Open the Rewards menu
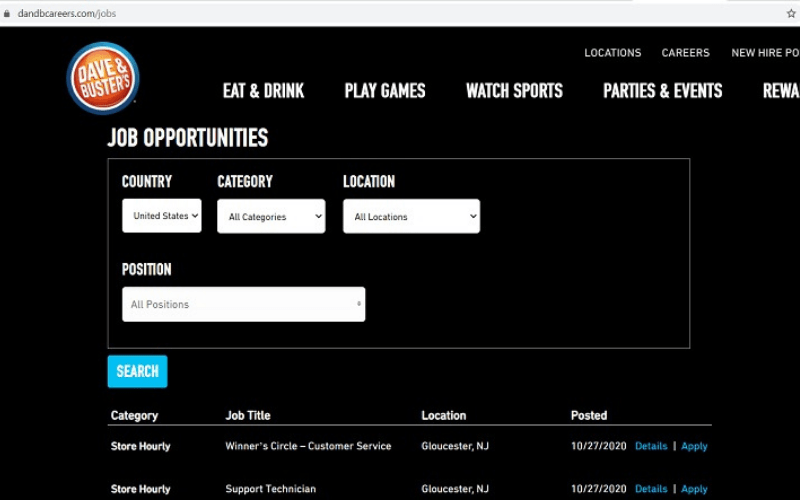The height and width of the screenshot is (500, 800). click(781, 91)
